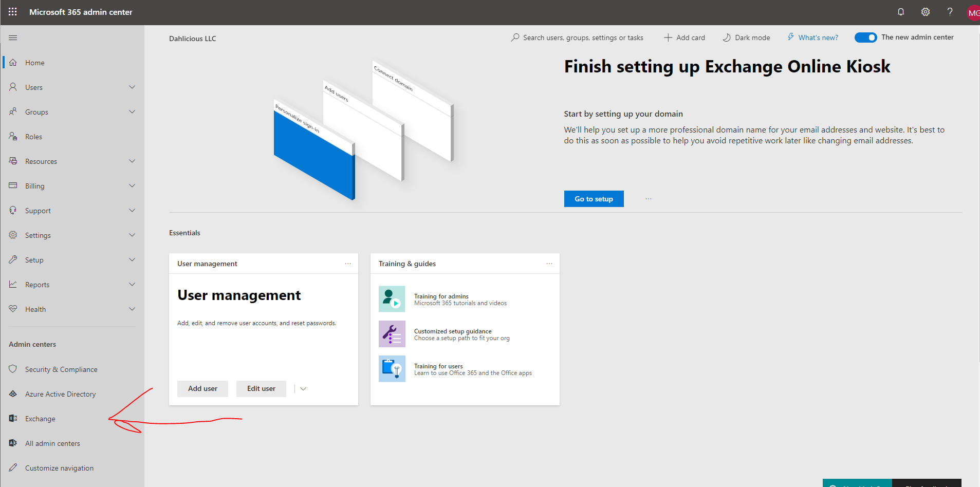
Task: Open the Training for users link
Action: pyautogui.click(x=438, y=366)
